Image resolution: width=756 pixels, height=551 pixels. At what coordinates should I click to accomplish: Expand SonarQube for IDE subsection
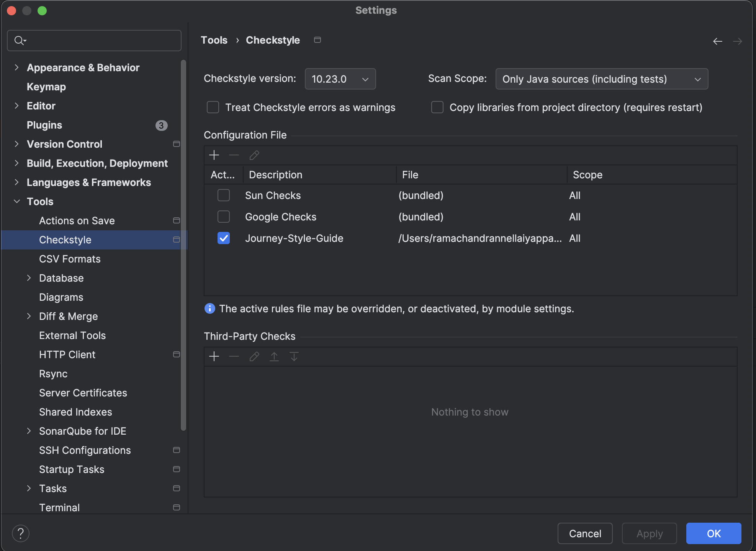29,431
